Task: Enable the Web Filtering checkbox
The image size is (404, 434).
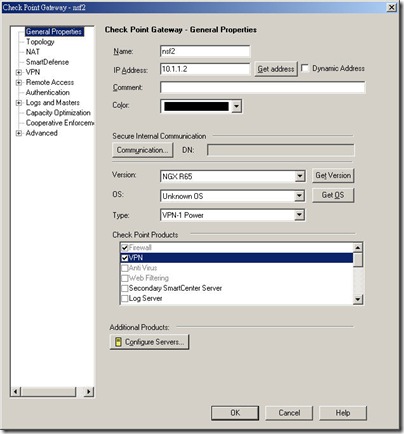Action: tap(125, 278)
